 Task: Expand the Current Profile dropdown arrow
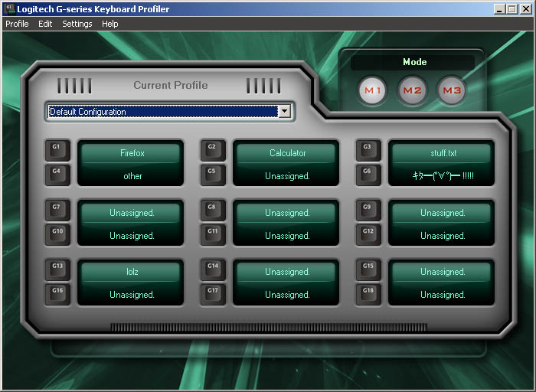284,112
